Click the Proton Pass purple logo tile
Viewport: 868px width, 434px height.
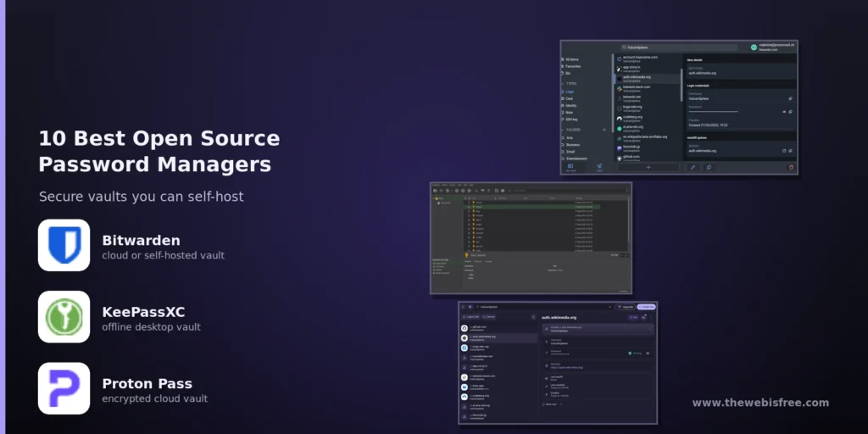click(64, 388)
